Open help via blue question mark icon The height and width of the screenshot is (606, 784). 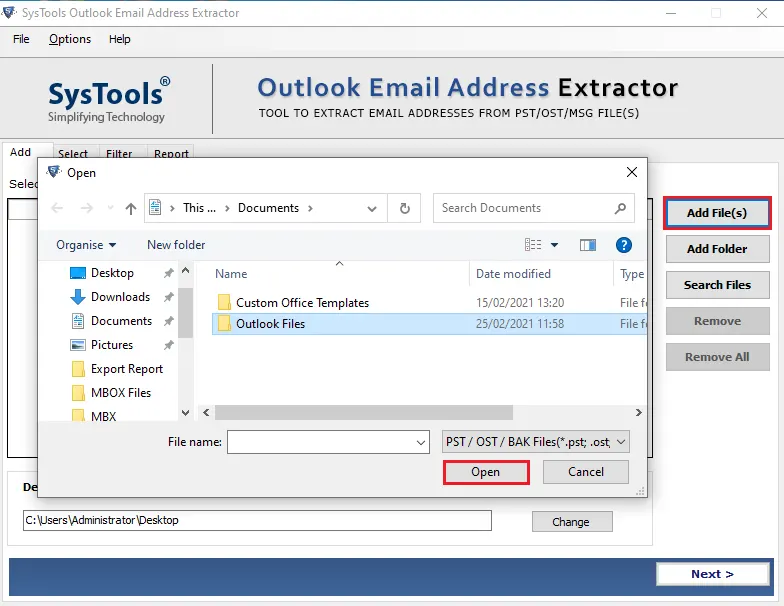click(x=624, y=245)
